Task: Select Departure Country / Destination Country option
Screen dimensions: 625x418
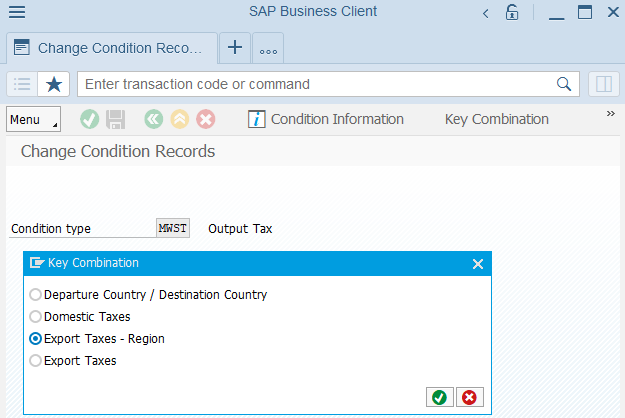Action: click(148, 295)
